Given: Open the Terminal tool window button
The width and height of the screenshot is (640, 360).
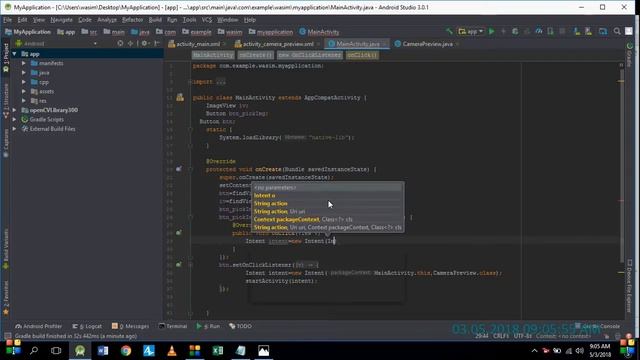Looking at the screenshot, I should 173,326.
